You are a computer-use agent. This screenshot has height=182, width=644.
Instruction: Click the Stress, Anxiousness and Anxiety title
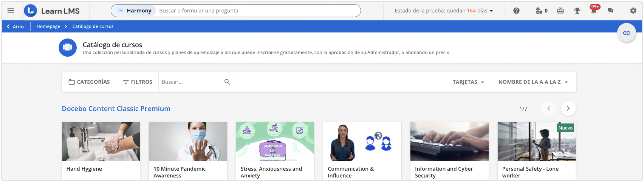click(271, 172)
